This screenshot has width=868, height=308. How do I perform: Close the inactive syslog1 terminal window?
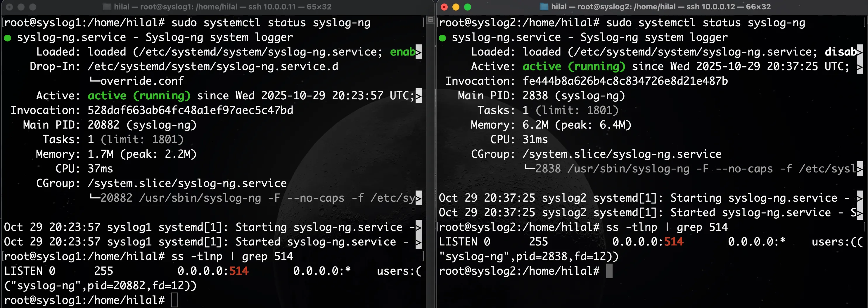pyautogui.click(x=9, y=7)
